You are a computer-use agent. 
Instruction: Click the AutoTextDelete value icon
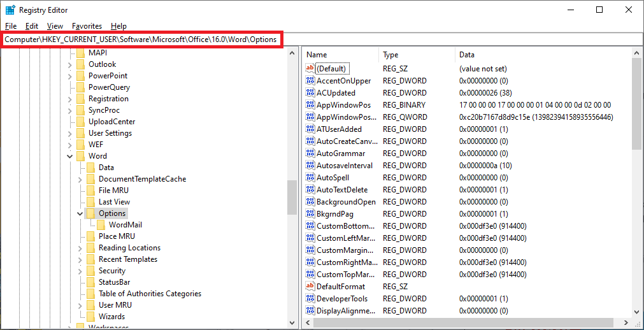(310, 189)
